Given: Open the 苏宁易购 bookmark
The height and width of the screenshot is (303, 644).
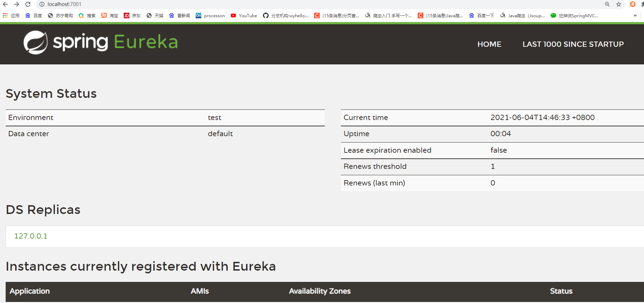Looking at the screenshot, I should 60,15.
